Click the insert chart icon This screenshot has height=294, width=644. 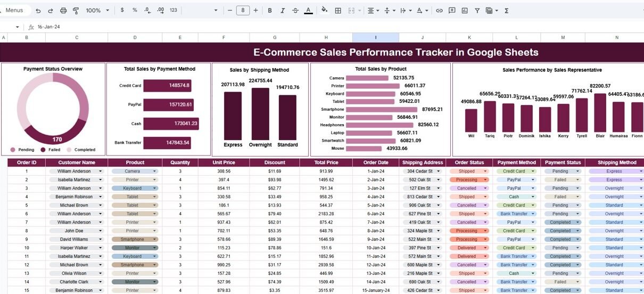pos(465,11)
